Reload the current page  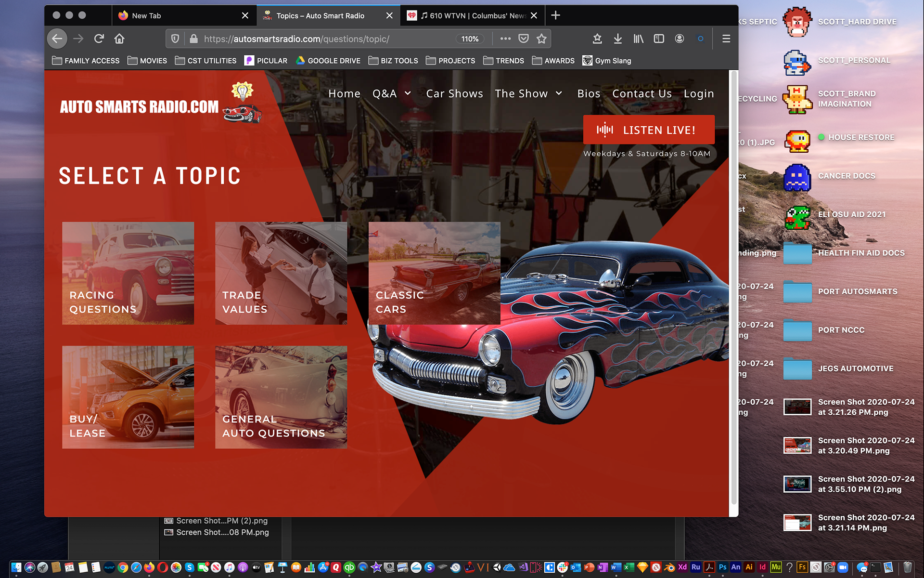coord(99,39)
